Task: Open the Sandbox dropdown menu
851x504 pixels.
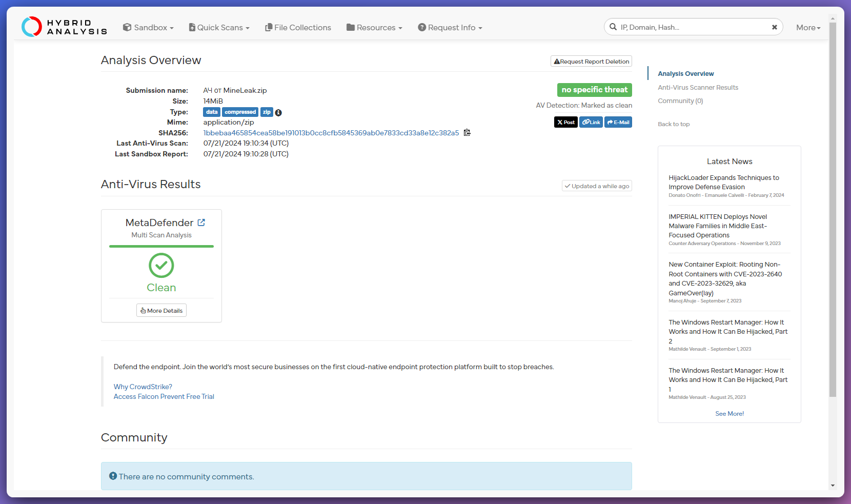Action: [148, 28]
